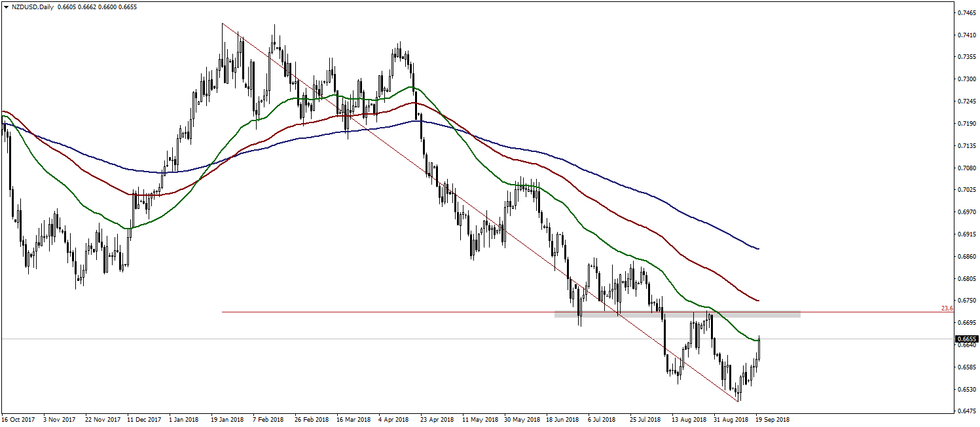This screenshot has height=427, width=980.
Task: Click the 7 Feb 2018 date label
Action: (268, 420)
